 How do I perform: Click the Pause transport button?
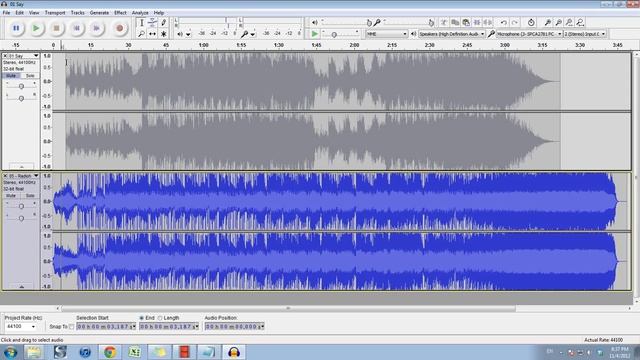[x=16, y=28]
